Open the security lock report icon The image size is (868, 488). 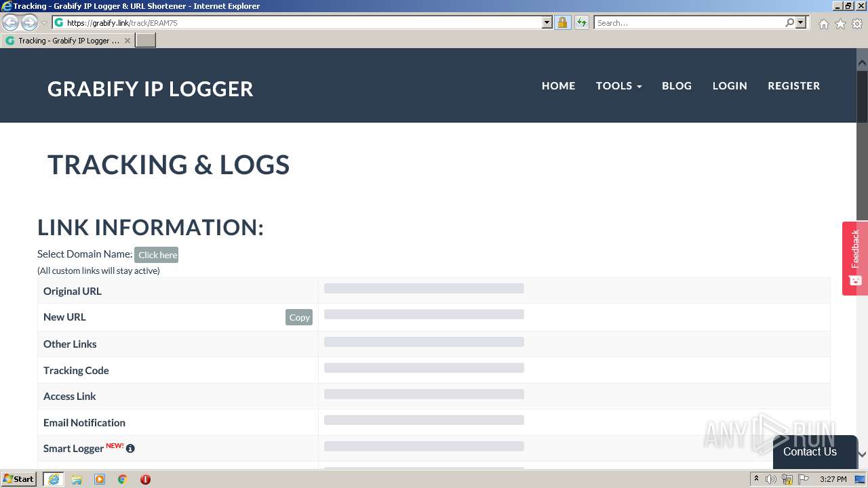[x=562, y=22]
